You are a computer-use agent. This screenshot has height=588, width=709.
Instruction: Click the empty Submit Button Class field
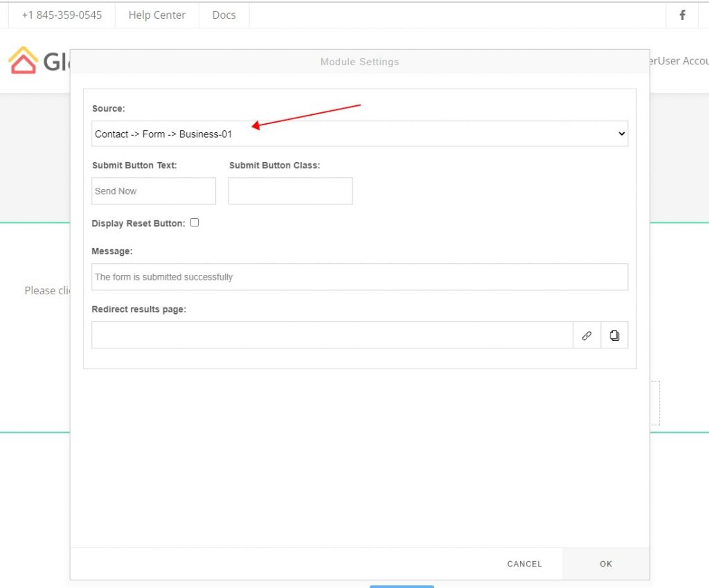[290, 190]
